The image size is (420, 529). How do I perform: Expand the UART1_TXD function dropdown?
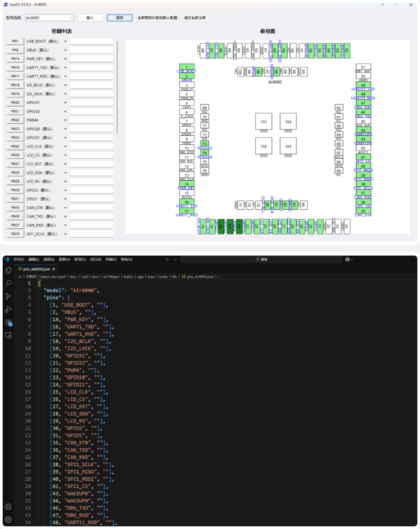point(65,68)
